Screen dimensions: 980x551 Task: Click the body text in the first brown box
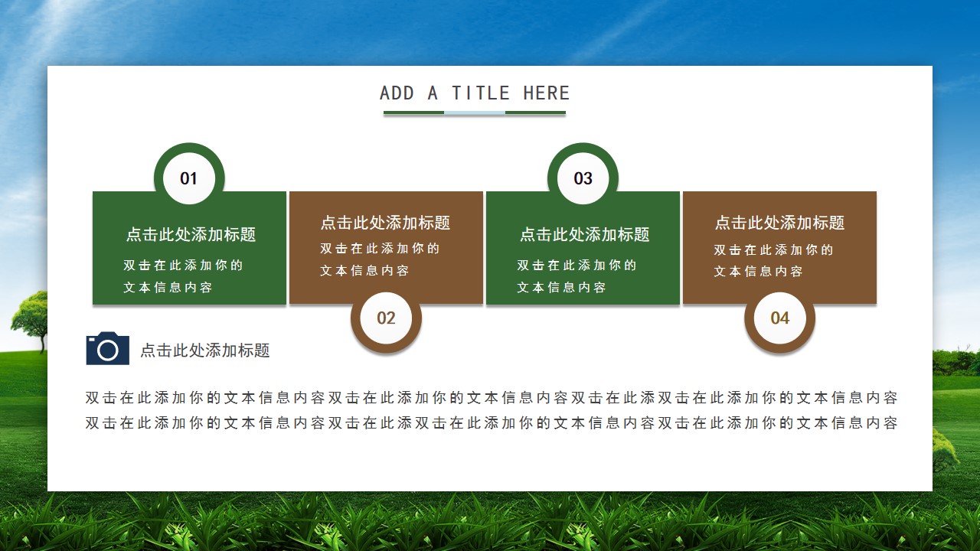380,259
